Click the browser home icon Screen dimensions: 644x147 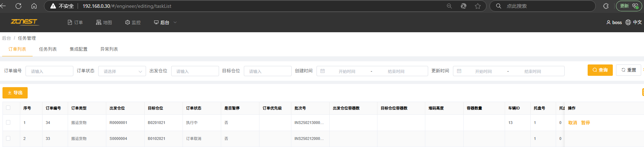coord(34,6)
